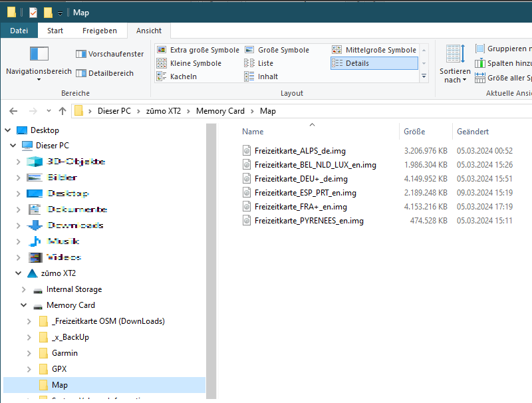Select Kacheln layout
This screenshot has width=532, height=403.
[176, 76]
